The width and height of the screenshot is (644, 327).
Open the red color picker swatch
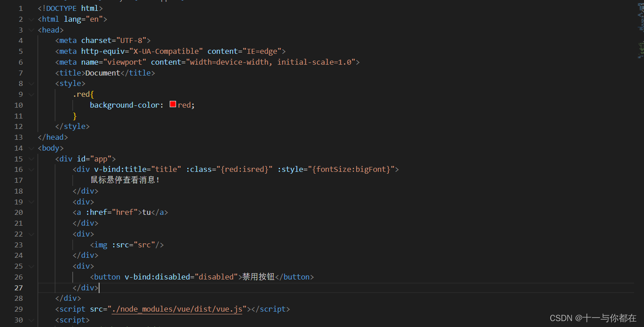172,104
